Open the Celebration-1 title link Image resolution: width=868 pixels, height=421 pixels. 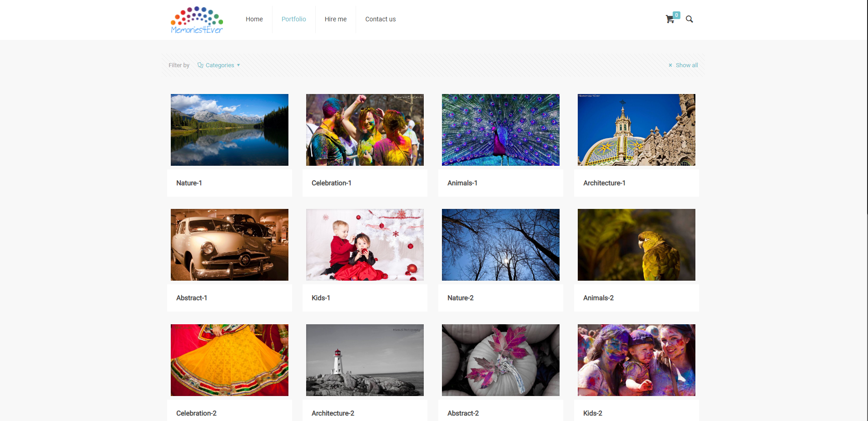[331, 183]
